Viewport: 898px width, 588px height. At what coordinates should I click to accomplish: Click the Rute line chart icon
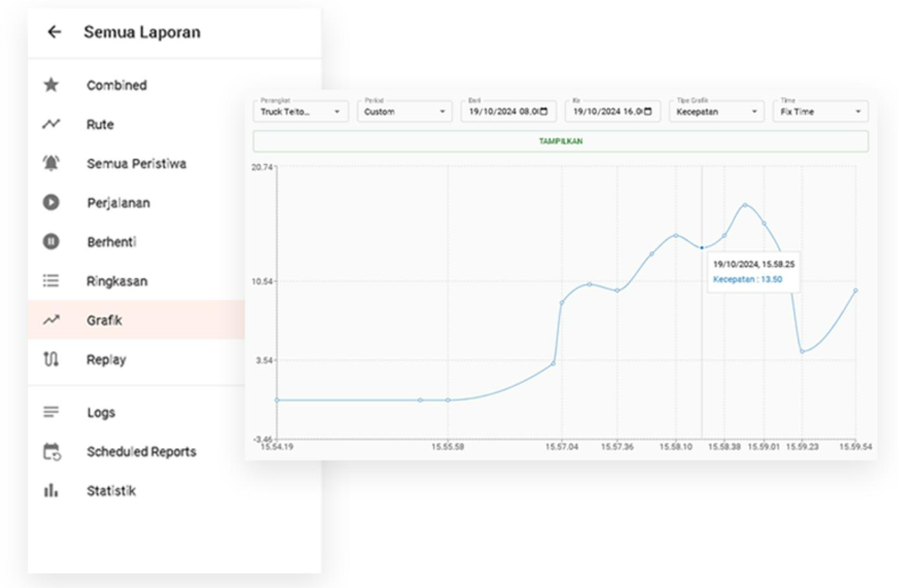click(x=51, y=124)
